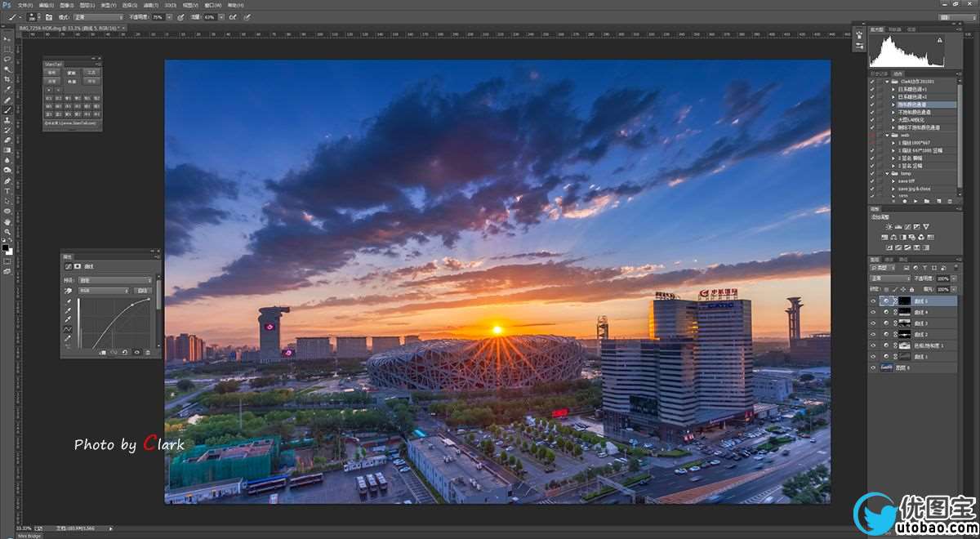Collapse the 'web' action group

887,136
